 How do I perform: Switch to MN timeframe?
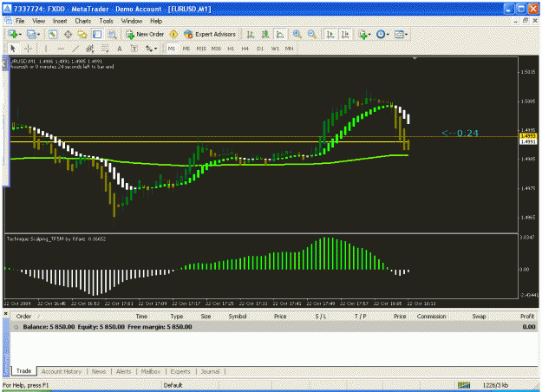[290, 49]
